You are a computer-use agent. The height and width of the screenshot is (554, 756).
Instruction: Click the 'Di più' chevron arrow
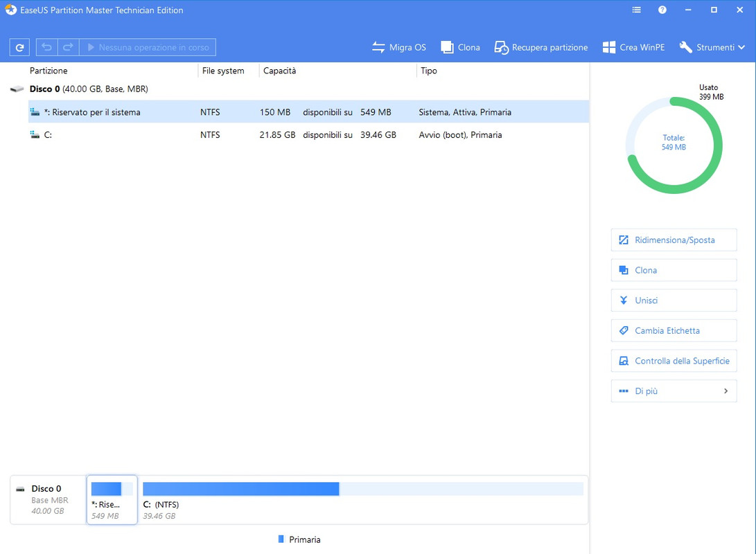tap(726, 391)
